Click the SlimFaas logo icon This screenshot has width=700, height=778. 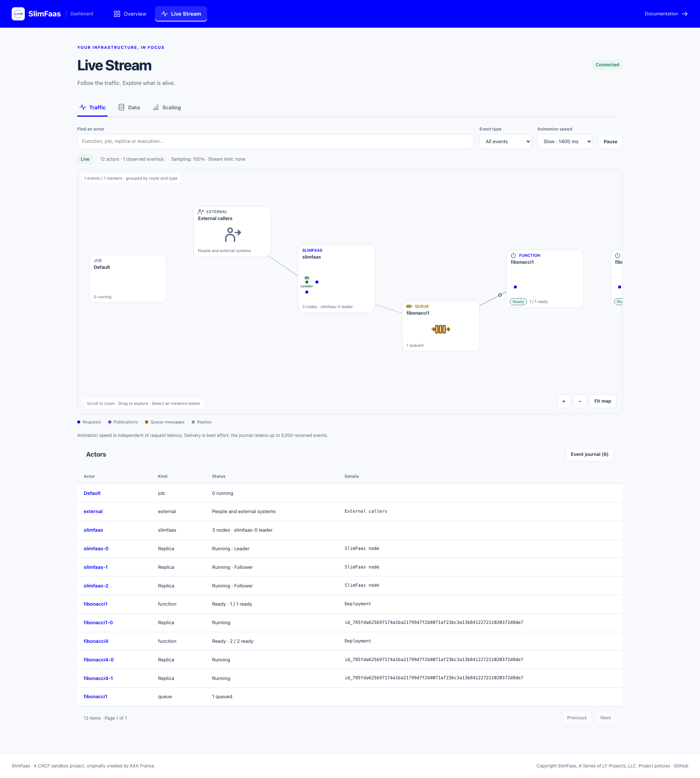(x=18, y=14)
